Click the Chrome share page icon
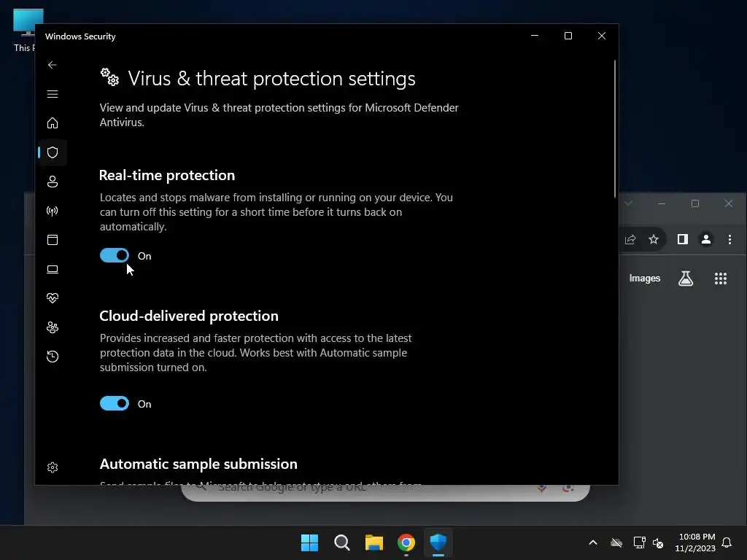Viewport: 747px width, 560px height. click(x=630, y=239)
